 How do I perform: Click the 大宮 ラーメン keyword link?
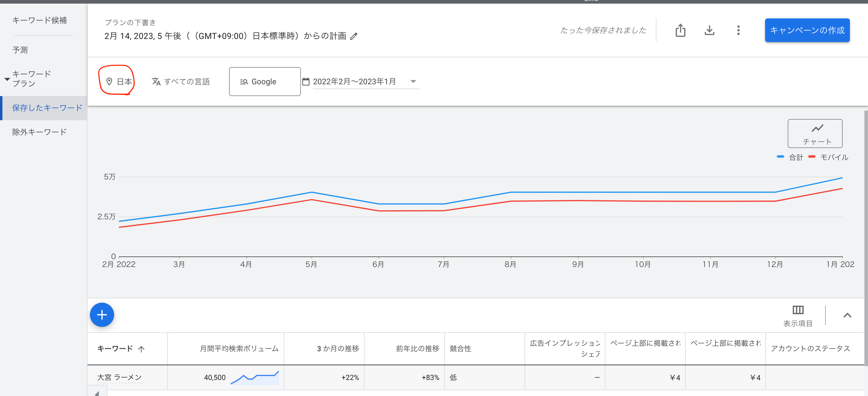click(119, 377)
